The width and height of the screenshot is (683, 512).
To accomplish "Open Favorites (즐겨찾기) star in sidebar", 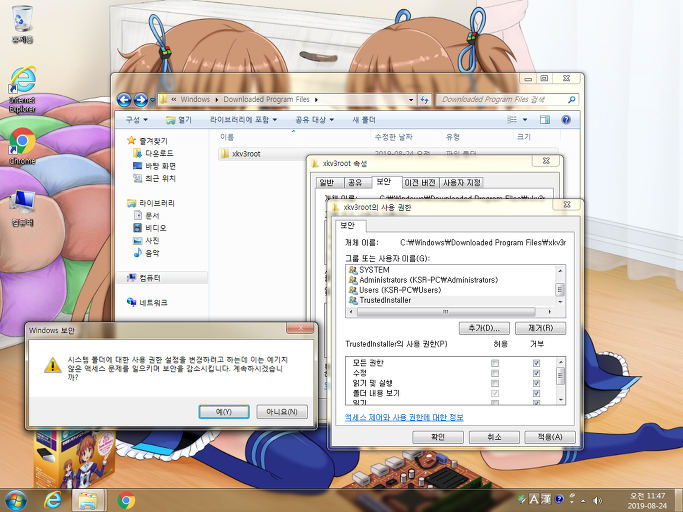I will click(x=131, y=141).
